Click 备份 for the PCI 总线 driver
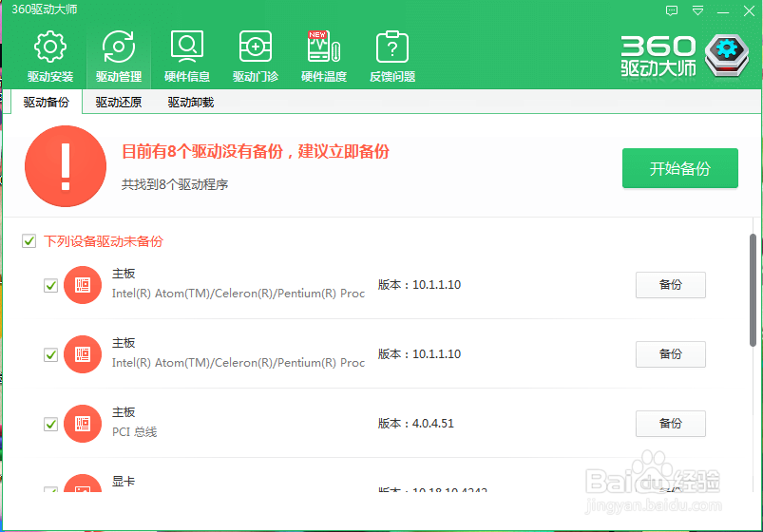Image resolution: width=763 pixels, height=532 pixels. click(671, 424)
